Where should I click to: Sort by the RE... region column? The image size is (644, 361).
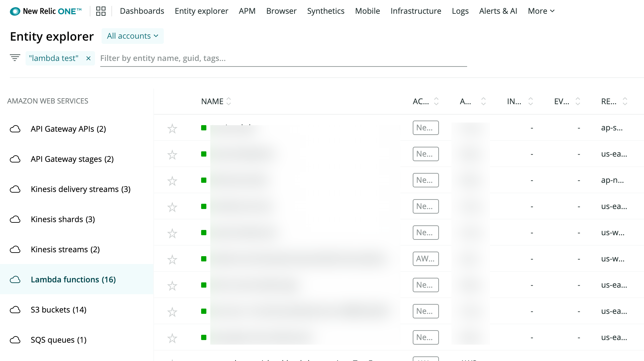(614, 102)
